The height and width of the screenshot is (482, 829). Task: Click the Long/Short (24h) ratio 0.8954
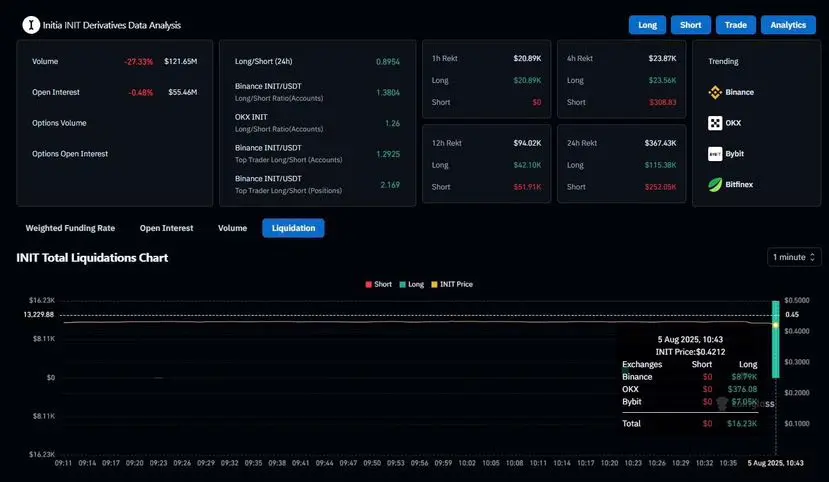pos(388,62)
